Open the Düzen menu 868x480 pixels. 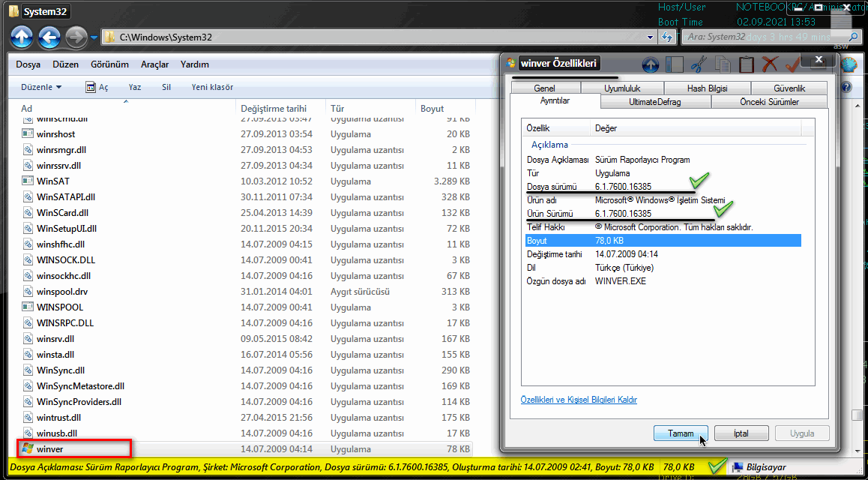pos(65,64)
